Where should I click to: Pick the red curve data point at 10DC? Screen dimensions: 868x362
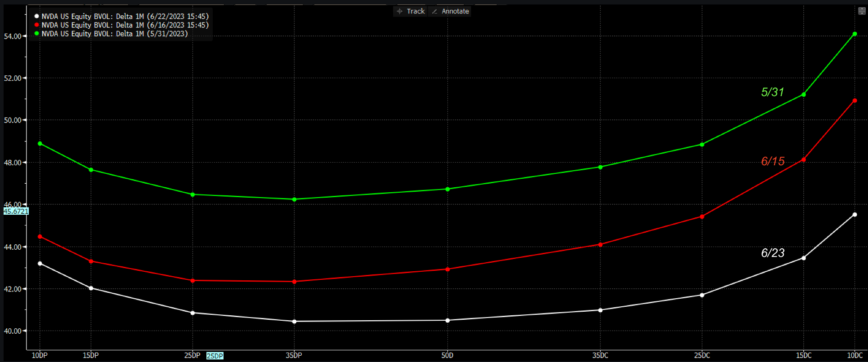(x=855, y=101)
